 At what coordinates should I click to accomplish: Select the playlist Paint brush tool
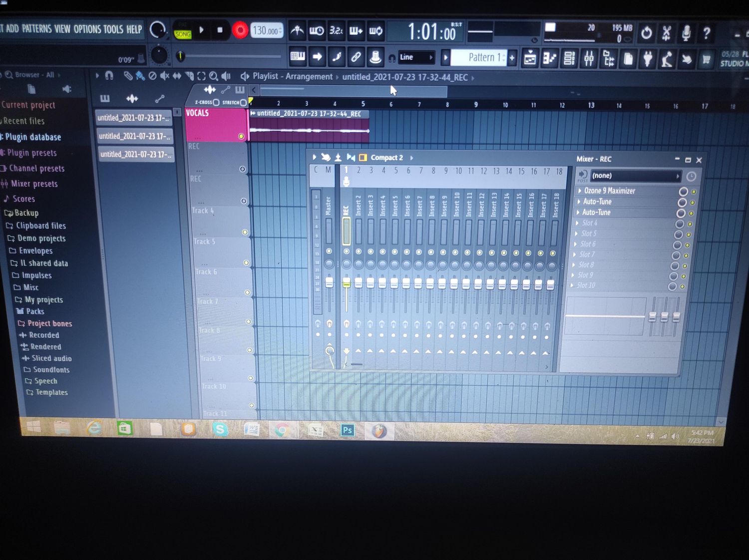click(140, 76)
